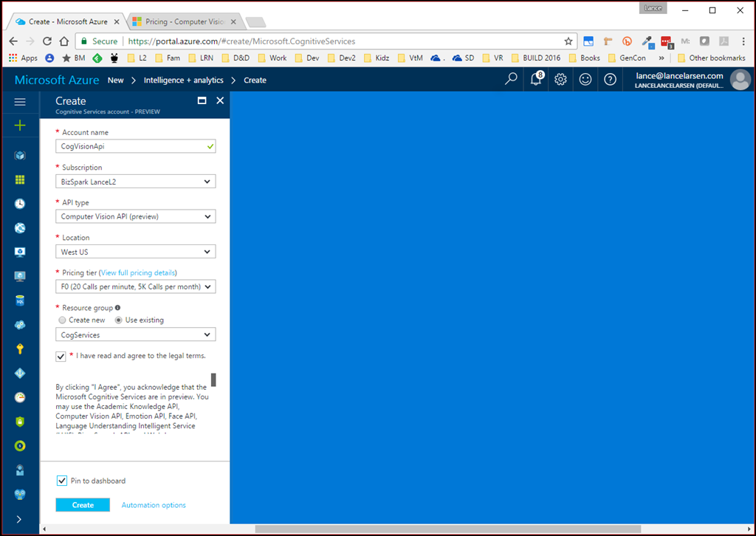Click the New breadcrumb item
Viewport: 756px width, 536px height.
tap(116, 80)
